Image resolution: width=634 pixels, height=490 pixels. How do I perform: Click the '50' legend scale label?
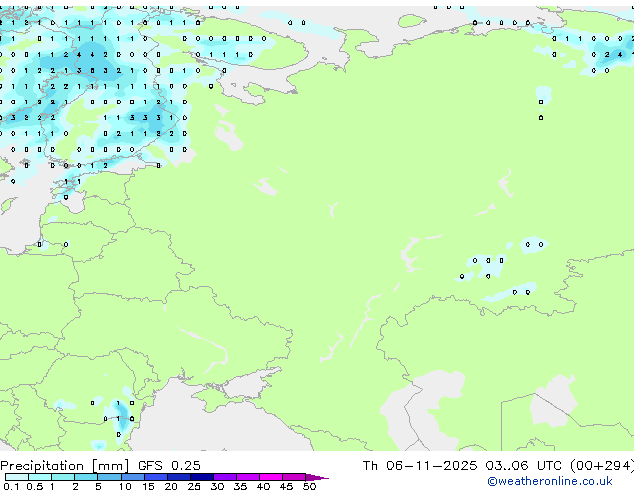click(309, 486)
